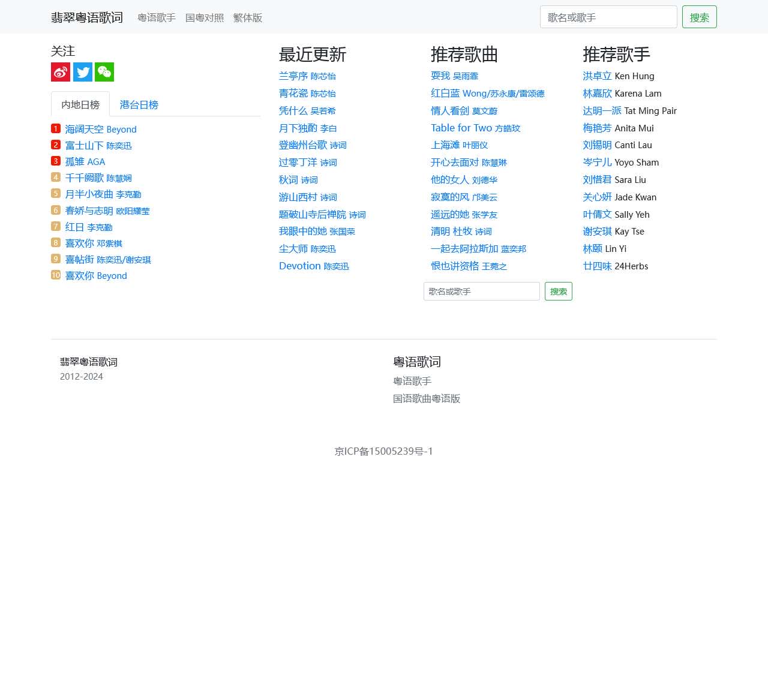Open recently updated 游山西村

click(308, 197)
